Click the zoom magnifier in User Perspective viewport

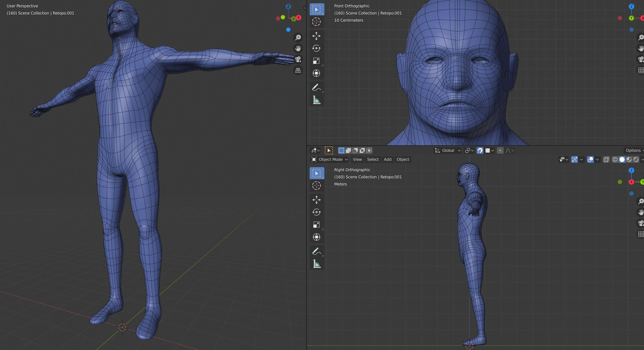tap(298, 38)
